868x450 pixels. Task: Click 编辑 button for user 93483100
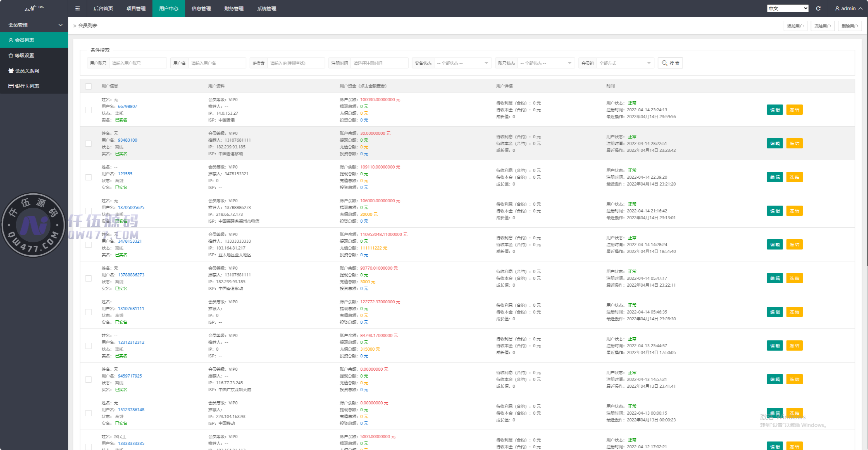pos(774,143)
